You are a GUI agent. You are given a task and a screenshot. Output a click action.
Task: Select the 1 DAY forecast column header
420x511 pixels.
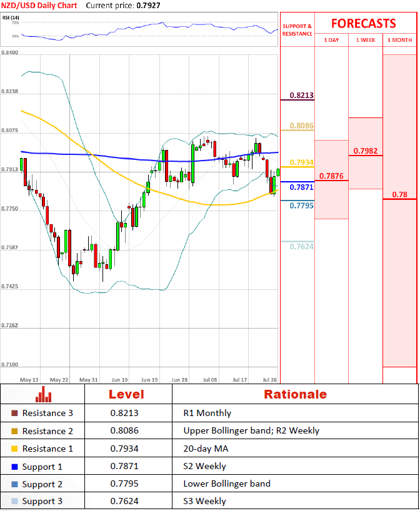click(x=331, y=40)
